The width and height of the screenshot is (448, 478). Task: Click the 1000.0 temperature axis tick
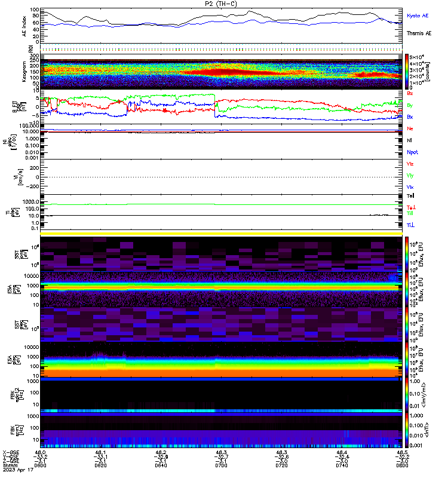coord(31,202)
